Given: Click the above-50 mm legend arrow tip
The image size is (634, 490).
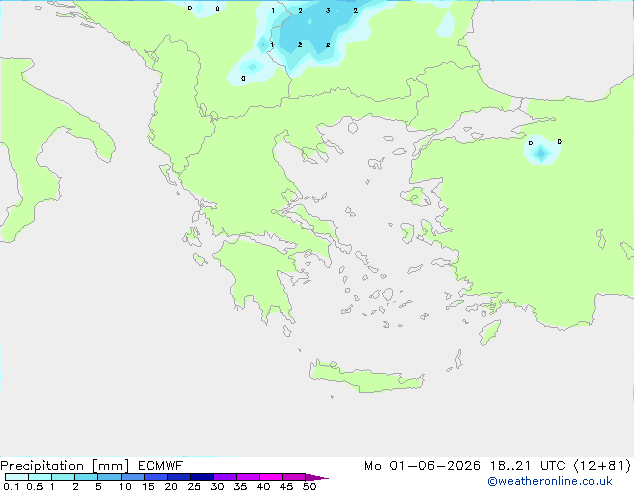Looking at the screenshot, I should (x=317, y=477).
